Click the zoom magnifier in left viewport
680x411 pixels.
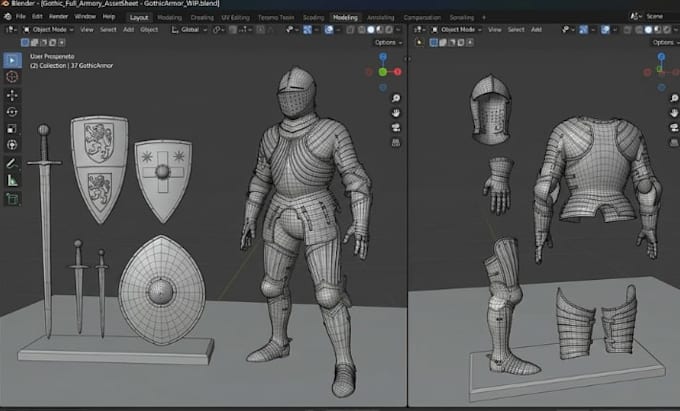tap(396, 98)
